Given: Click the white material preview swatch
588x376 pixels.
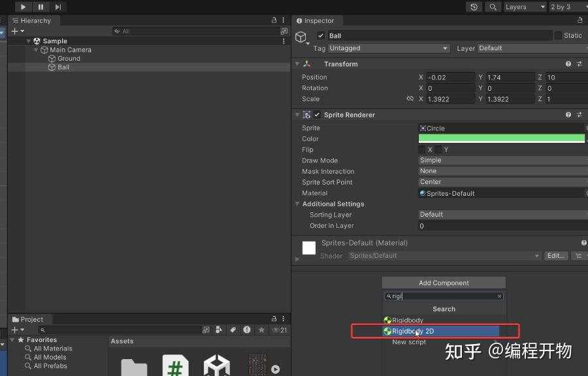Looking at the screenshot, I should (x=309, y=248).
